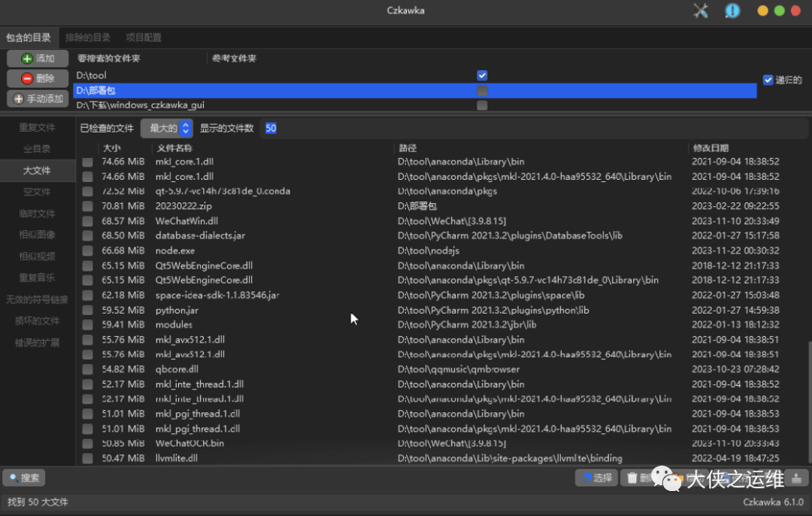The height and width of the screenshot is (516, 812).
Task: Open the blue info/about icon
Action: [x=732, y=11]
